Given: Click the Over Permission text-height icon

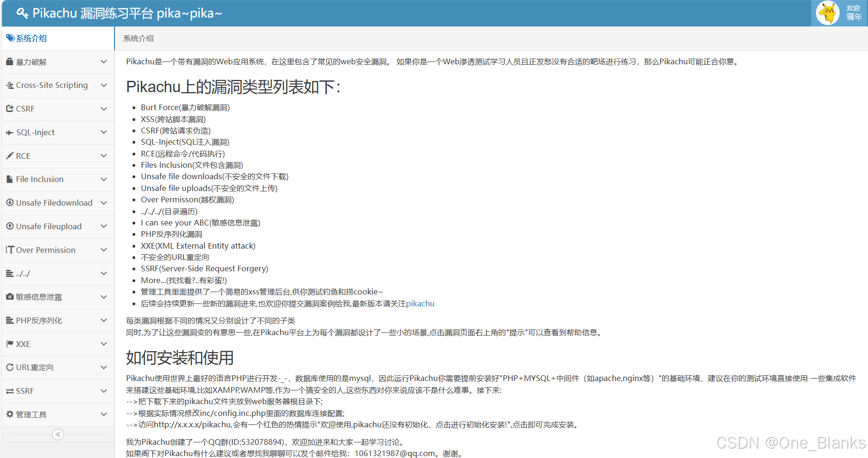Looking at the screenshot, I should pos(9,250).
